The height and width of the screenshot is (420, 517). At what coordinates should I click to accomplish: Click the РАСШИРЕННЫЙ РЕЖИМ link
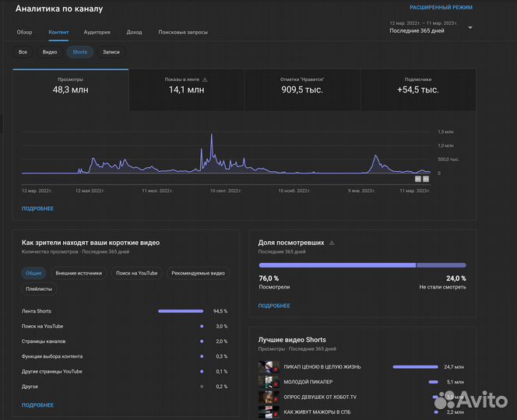point(441,7)
